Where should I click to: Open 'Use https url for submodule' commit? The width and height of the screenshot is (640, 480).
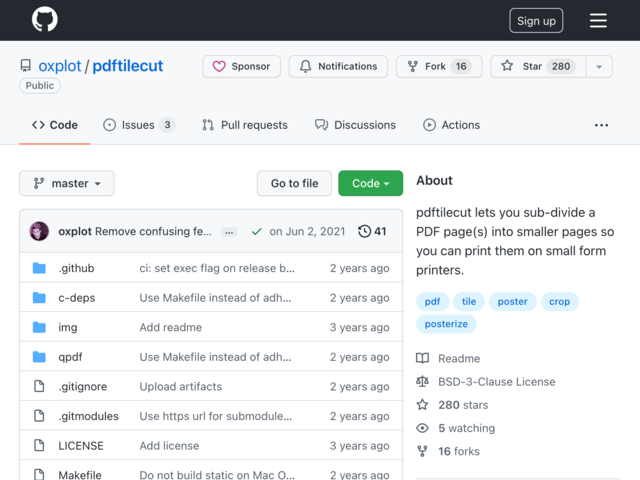pos(216,416)
